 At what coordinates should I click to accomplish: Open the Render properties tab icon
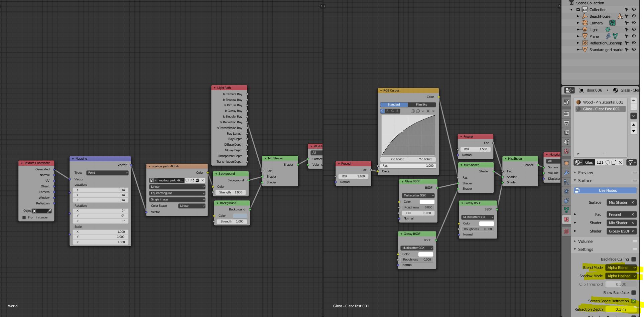click(x=566, y=114)
